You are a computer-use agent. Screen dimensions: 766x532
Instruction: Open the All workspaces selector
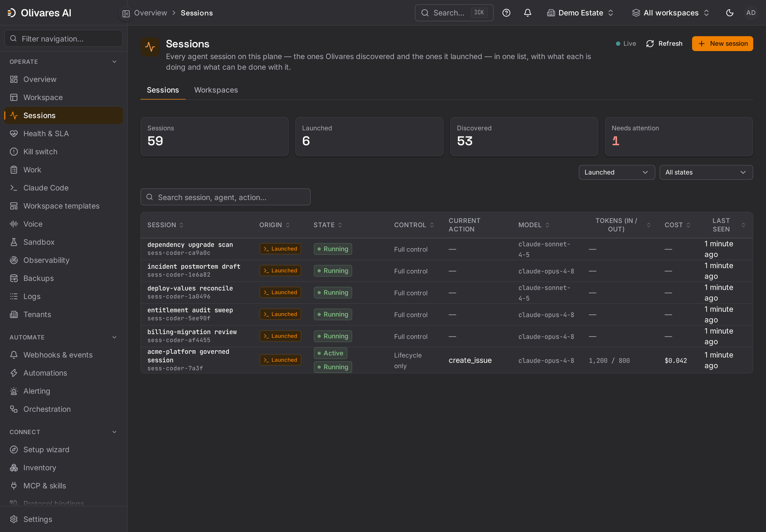pyautogui.click(x=671, y=13)
